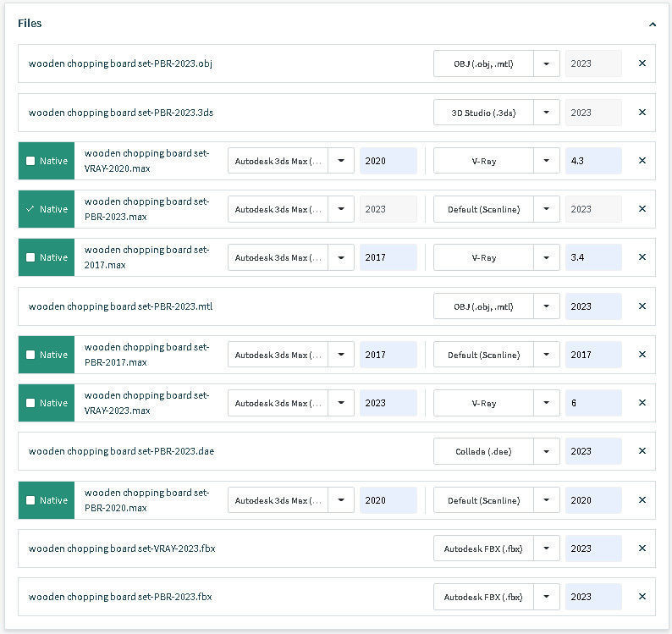Viewport: 672px width, 634px height.
Task: Remove the PBR-2023.fbx file row
Action: pos(642,597)
